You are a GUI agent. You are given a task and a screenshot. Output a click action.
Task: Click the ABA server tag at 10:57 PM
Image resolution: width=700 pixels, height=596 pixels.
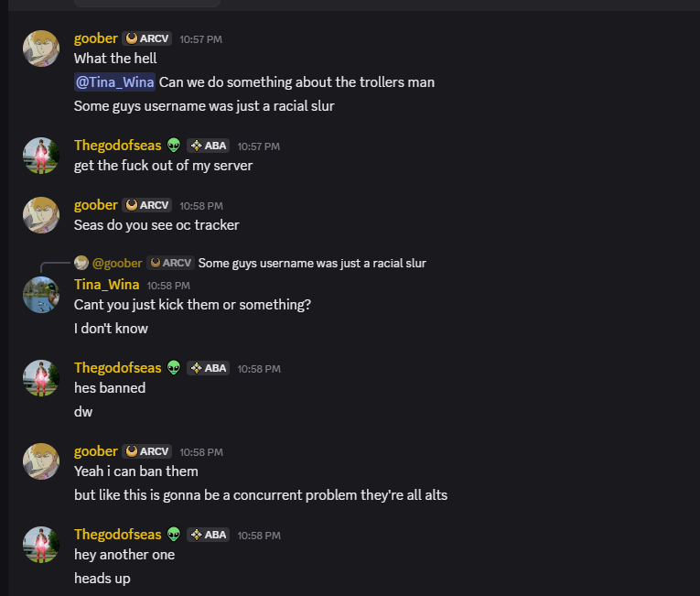209,146
